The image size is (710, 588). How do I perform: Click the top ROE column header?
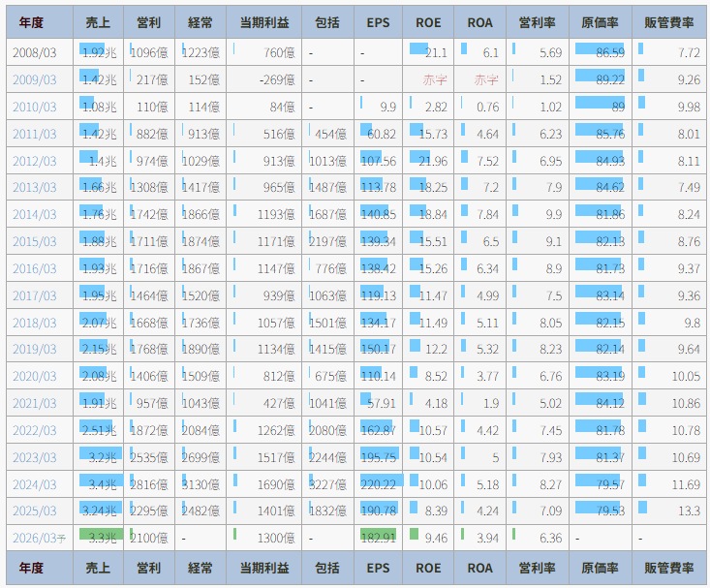pos(428,21)
